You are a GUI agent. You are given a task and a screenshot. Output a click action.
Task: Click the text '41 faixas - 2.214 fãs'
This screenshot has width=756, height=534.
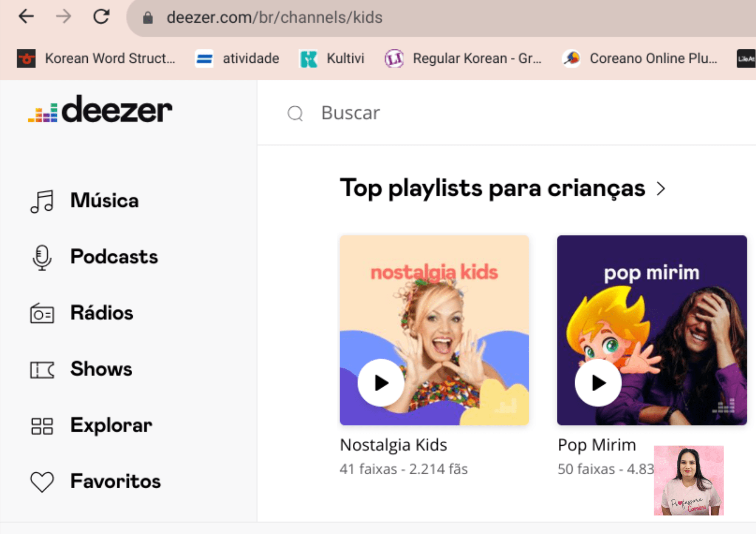tap(404, 469)
